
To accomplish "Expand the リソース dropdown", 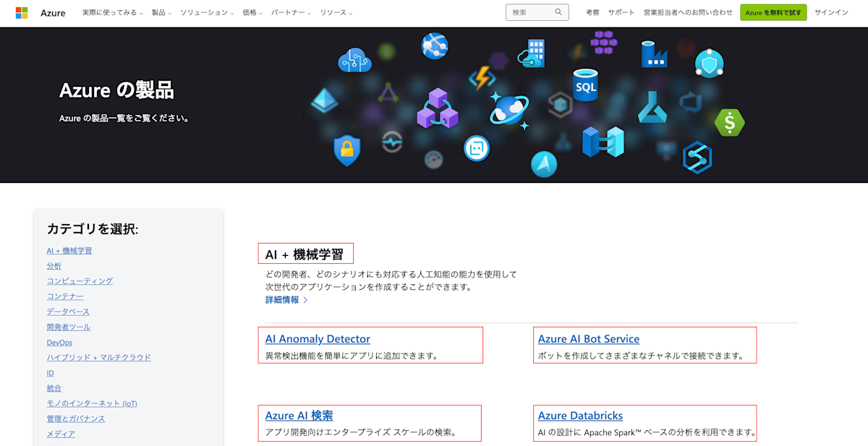I will (x=333, y=12).
